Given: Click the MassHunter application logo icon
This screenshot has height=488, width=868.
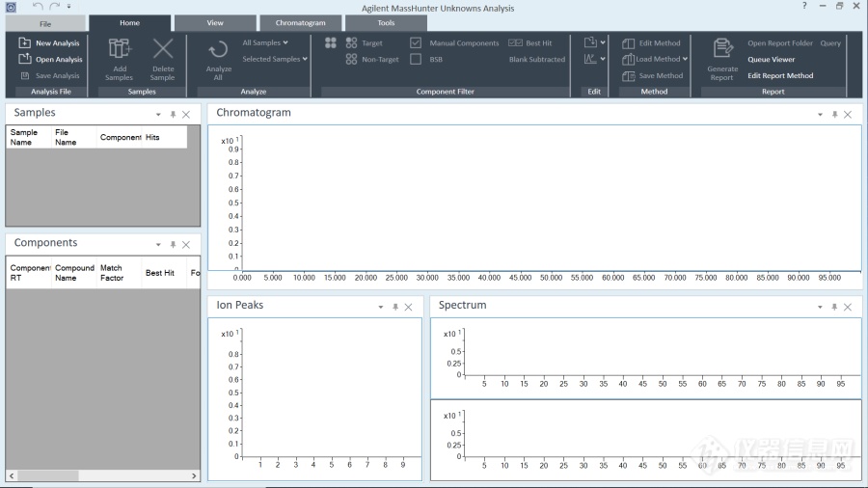Looking at the screenshot, I should [11, 7].
